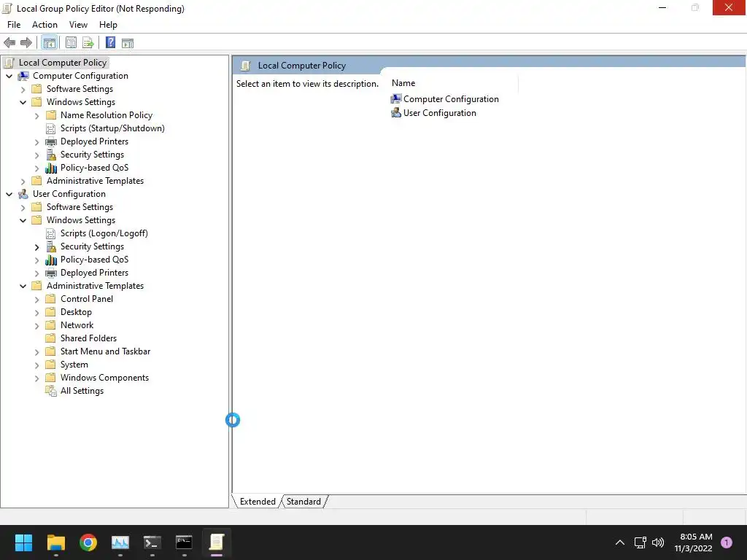Click the Security Settings icon under Computer Configuration
The image size is (747, 560).
pyautogui.click(x=50, y=155)
